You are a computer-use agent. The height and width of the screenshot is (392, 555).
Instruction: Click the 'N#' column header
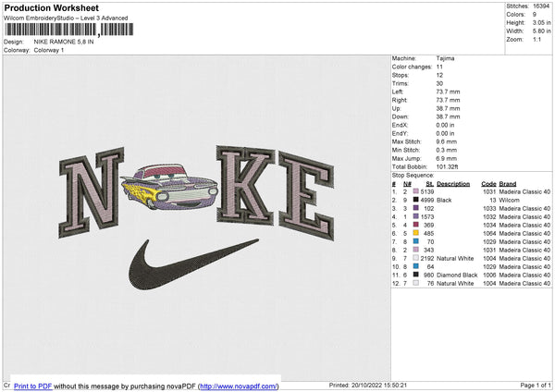coord(407,184)
